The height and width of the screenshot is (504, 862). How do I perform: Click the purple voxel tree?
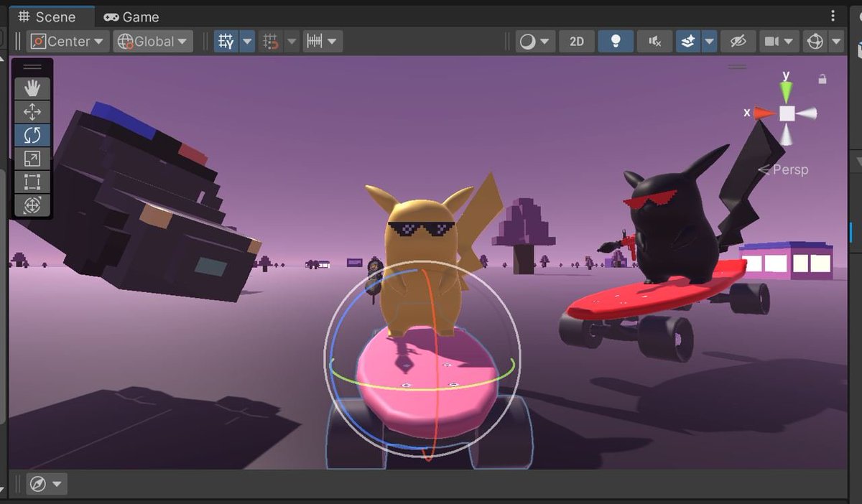(x=524, y=237)
